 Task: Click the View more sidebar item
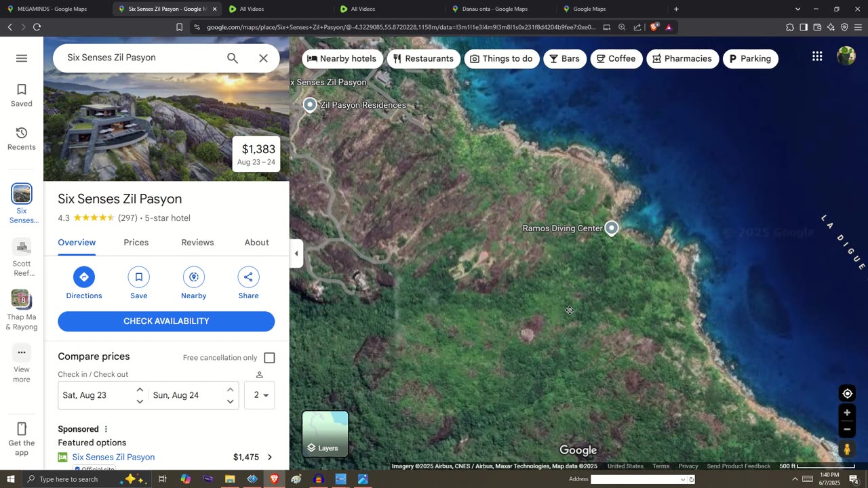pyautogui.click(x=22, y=365)
